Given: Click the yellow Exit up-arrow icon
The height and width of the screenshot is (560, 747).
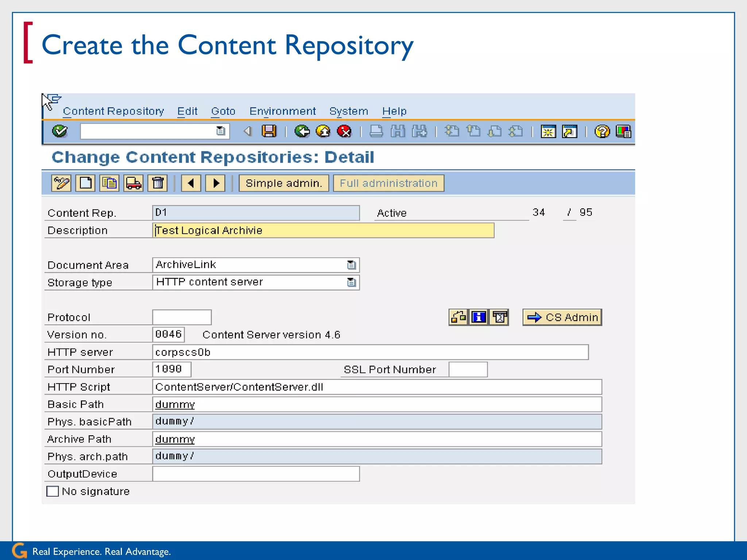Looking at the screenshot, I should coord(323,131).
